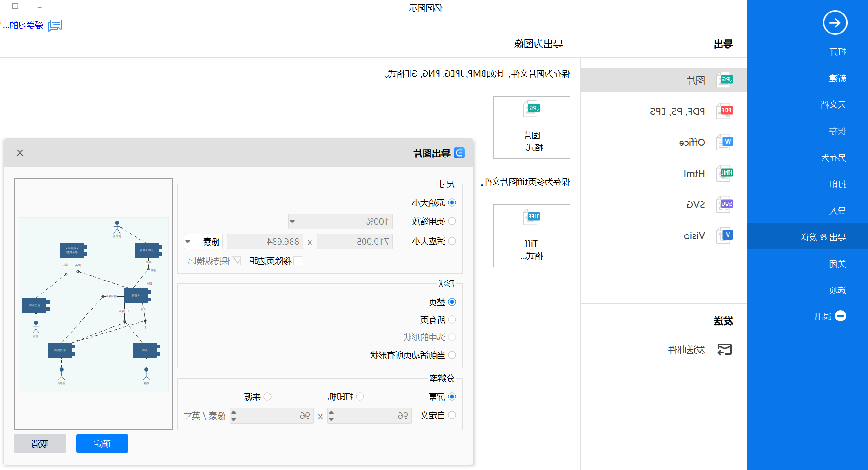Select the JPG icon for 图片 export
Image resolution: width=868 pixels, height=470 pixels.
[x=725, y=80]
